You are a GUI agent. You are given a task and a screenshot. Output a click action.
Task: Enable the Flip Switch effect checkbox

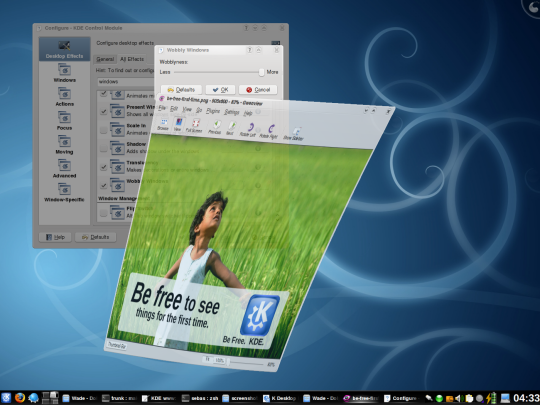[x=103, y=213]
